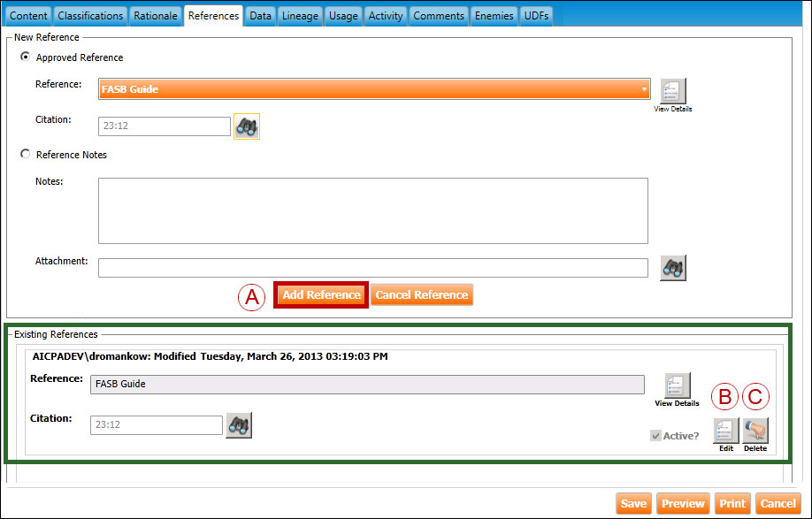Click the Save button
Viewport: 812px width, 519px height.
[633, 504]
